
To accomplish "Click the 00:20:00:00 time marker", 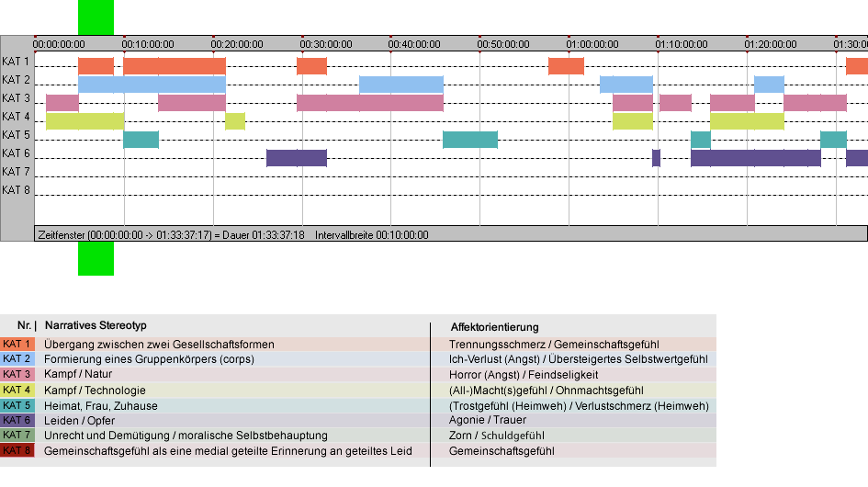I will (x=237, y=44).
